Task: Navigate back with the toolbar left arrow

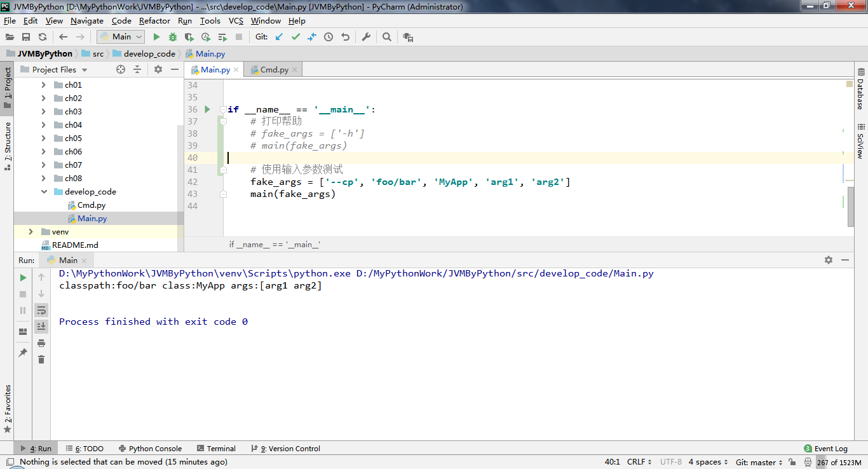Action: (64, 37)
